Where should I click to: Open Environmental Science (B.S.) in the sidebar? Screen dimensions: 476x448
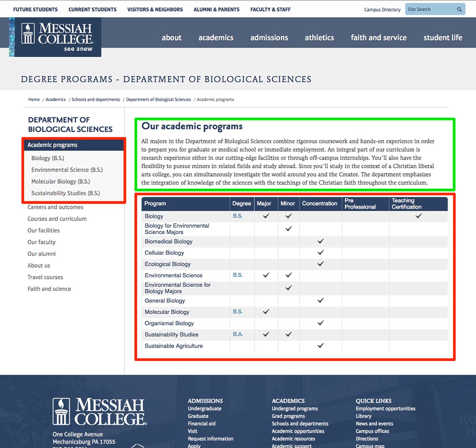[67, 170]
